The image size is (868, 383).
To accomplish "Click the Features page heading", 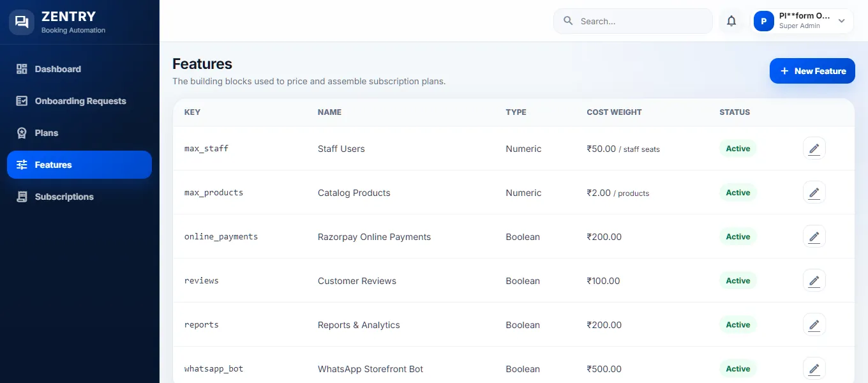I will click(202, 64).
